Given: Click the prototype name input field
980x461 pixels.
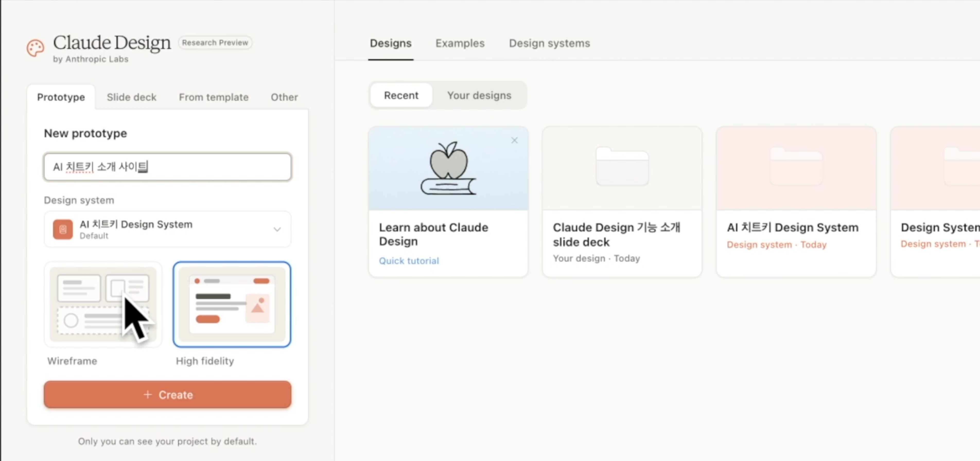Looking at the screenshot, I should pyautogui.click(x=167, y=167).
